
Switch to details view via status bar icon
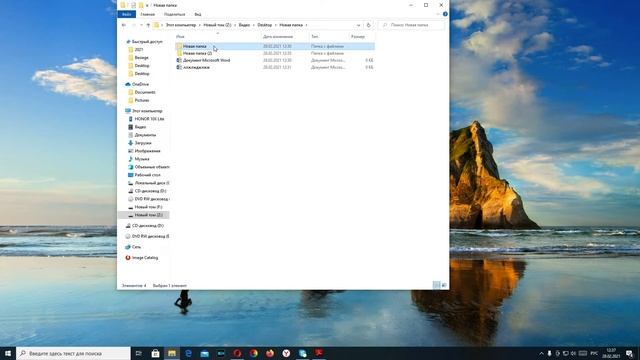[436, 285]
